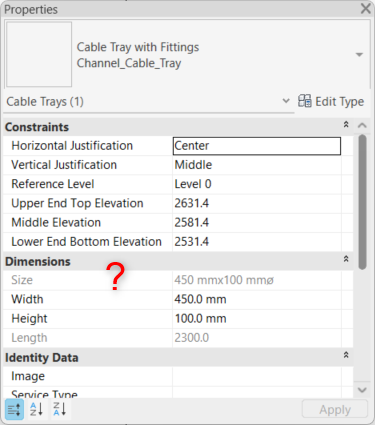Screen dimensions: 375x425
Task: Click the Height value 100.0 mm
Action: click(x=200, y=319)
